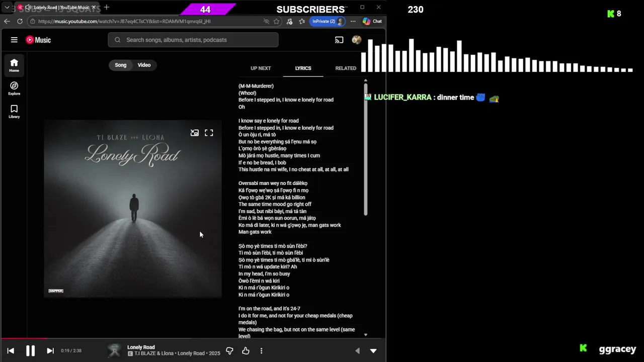The height and width of the screenshot is (362, 644).
Task: Open browser favorites list icon
Action: (x=302, y=21)
